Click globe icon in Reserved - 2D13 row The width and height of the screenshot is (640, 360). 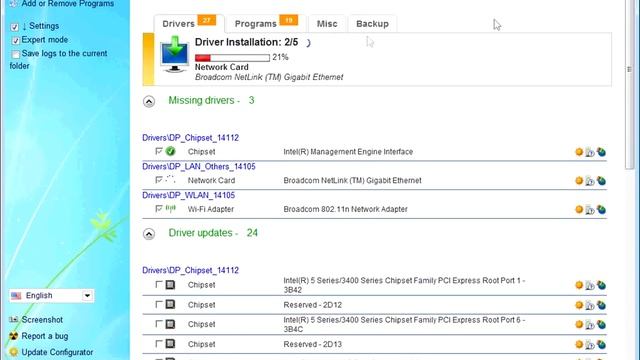(601, 344)
